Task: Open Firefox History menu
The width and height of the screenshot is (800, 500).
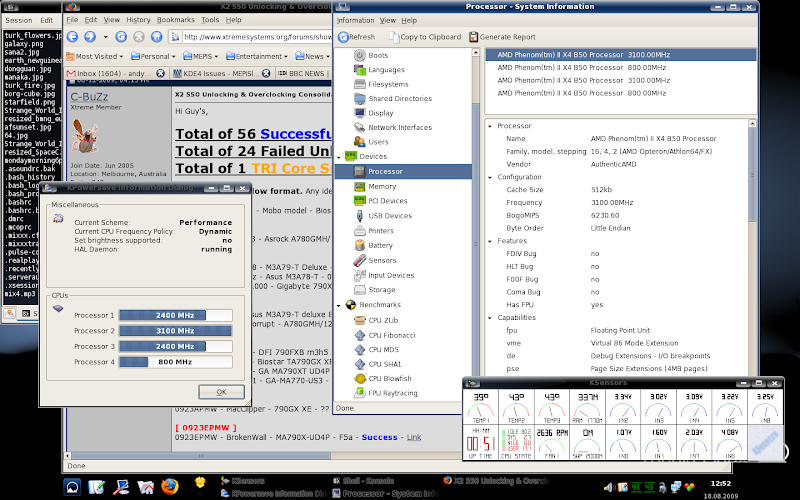Action: (x=138, y=20)
